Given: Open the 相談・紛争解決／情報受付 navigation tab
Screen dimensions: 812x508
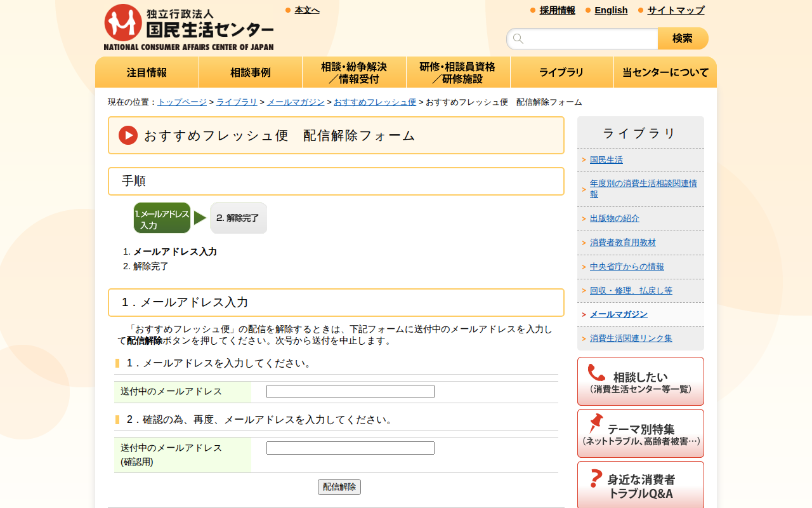Looking at the screenshot, I should click(354, 72).
